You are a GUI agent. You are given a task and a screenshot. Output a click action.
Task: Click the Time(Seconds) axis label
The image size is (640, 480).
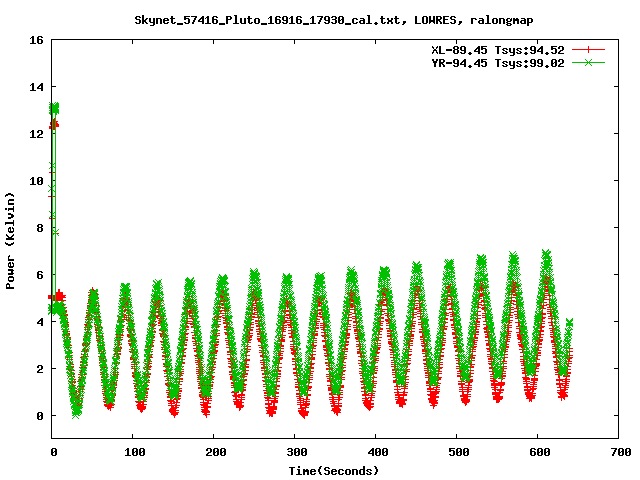[334, 471]
